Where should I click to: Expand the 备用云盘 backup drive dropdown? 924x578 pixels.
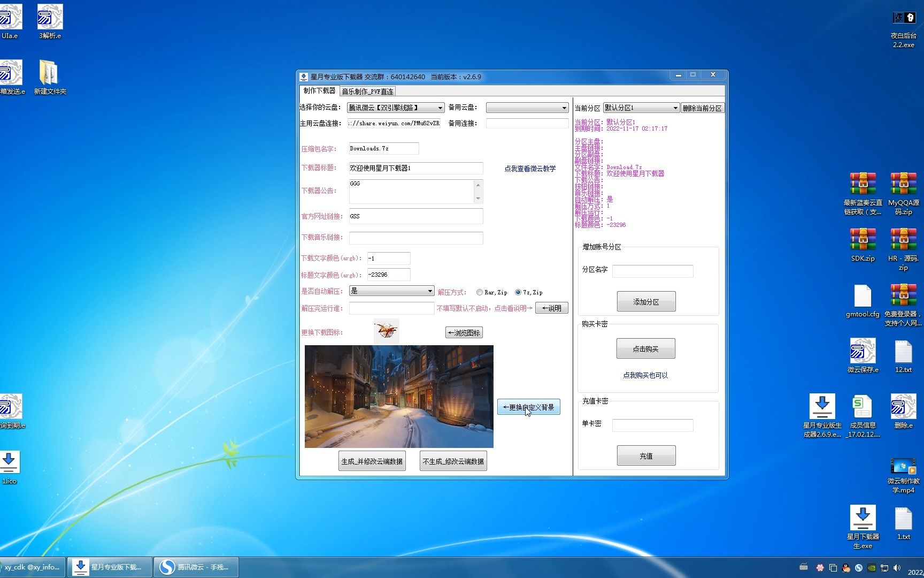527,108
